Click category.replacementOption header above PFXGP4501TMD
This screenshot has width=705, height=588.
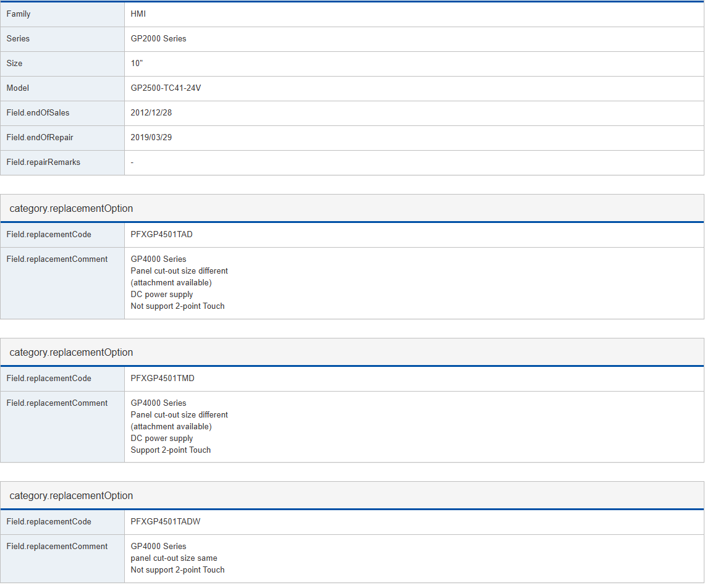pyautogui.click(x=71, y=353)
